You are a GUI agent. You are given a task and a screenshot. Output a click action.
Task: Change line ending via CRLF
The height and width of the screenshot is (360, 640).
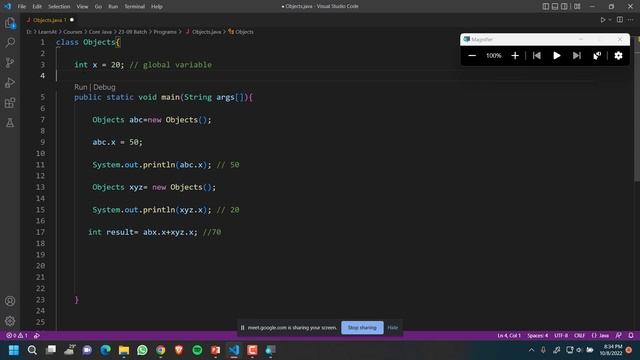click(x=579, y=336)
